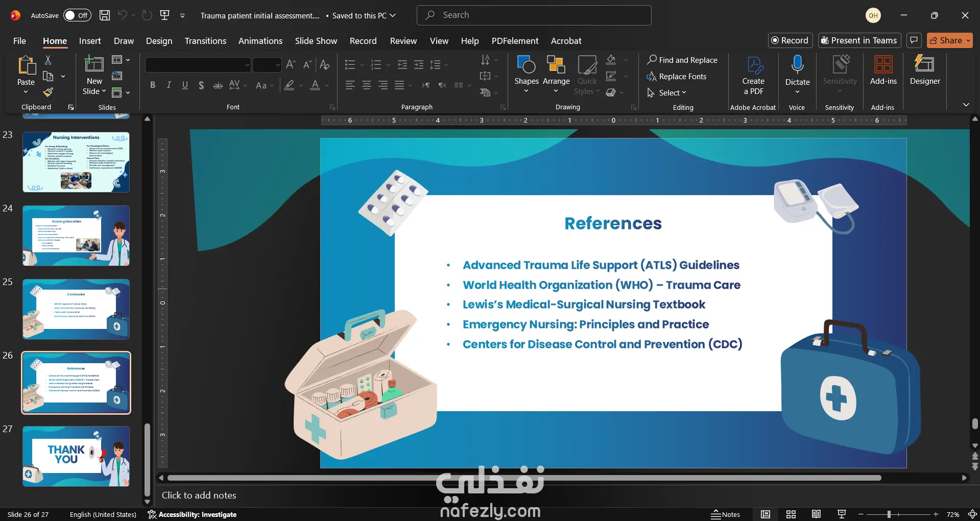Expand the Paste options arrow
The width and height of the screenshot is (980, 521).
pyautogui.click(x=26, y=92)
